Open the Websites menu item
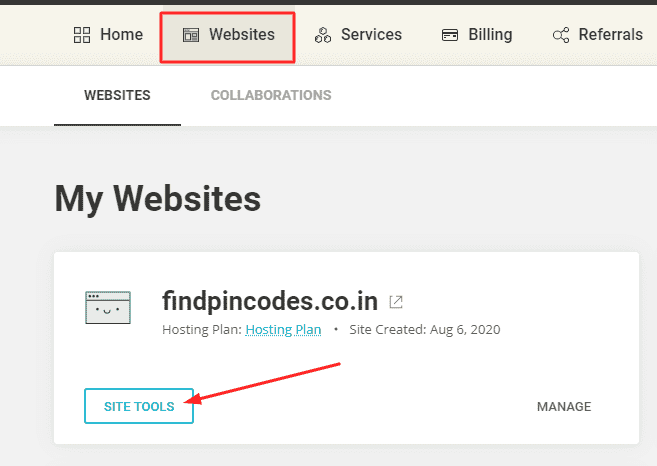 228,37
